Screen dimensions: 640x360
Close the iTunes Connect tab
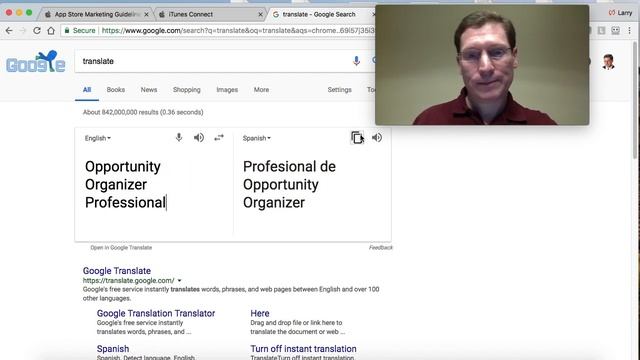(260, 14)
